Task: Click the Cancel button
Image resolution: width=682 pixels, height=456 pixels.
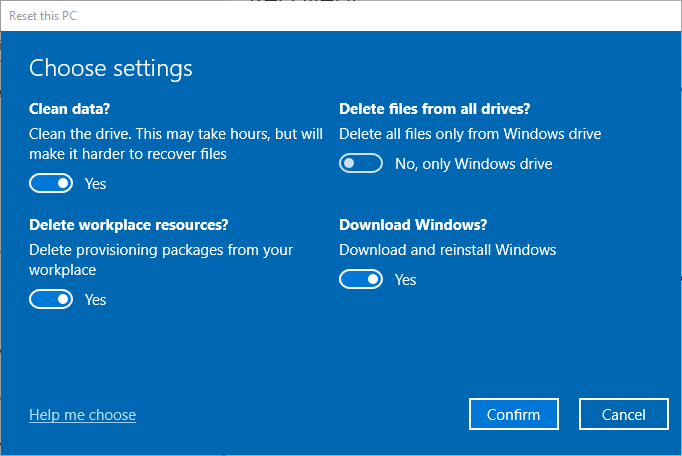Action: click(623, 415)
